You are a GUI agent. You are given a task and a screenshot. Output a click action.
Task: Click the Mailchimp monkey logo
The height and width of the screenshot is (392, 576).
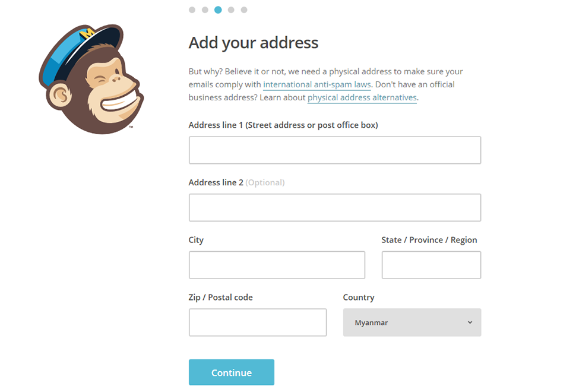pyautogui.click(x=90, y=80)
